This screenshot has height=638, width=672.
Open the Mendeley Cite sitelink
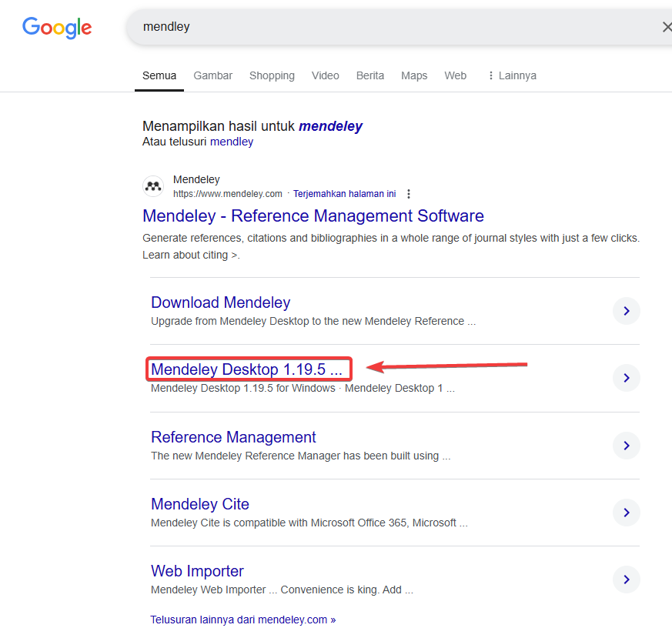tap(199, 504)
